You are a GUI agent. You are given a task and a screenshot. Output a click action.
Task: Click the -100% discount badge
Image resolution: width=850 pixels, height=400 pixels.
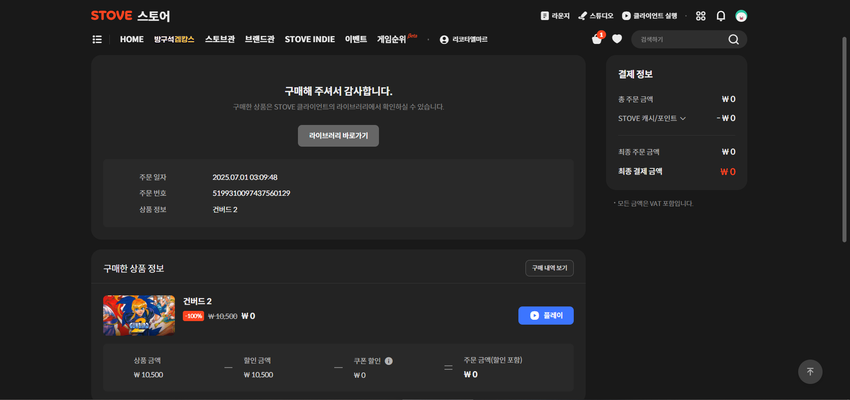click(193, 316)
